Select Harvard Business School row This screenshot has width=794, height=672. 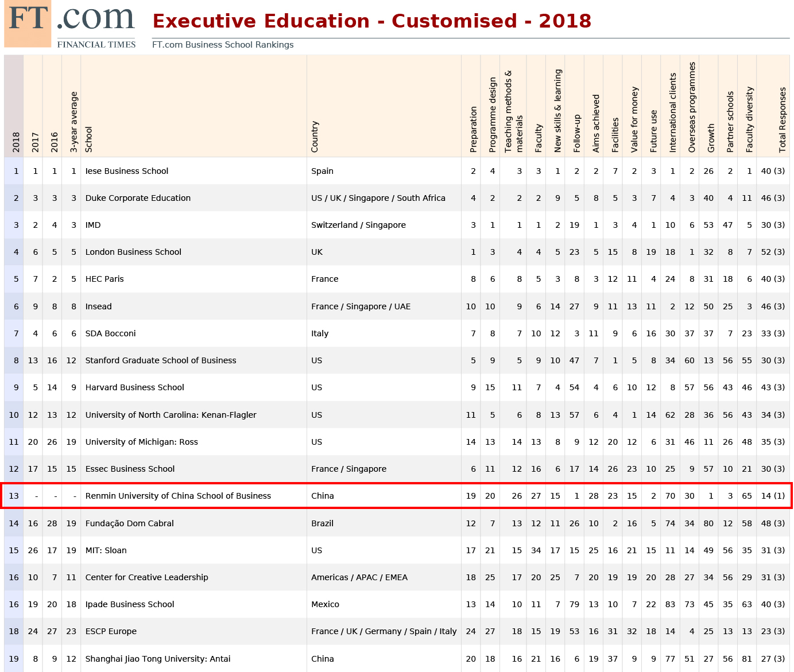(135, 387)
